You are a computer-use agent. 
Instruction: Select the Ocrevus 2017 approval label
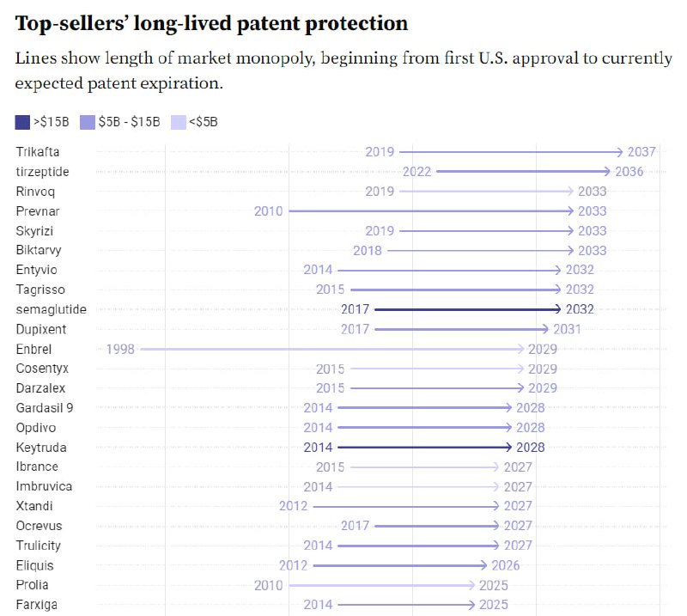point(355,526)
